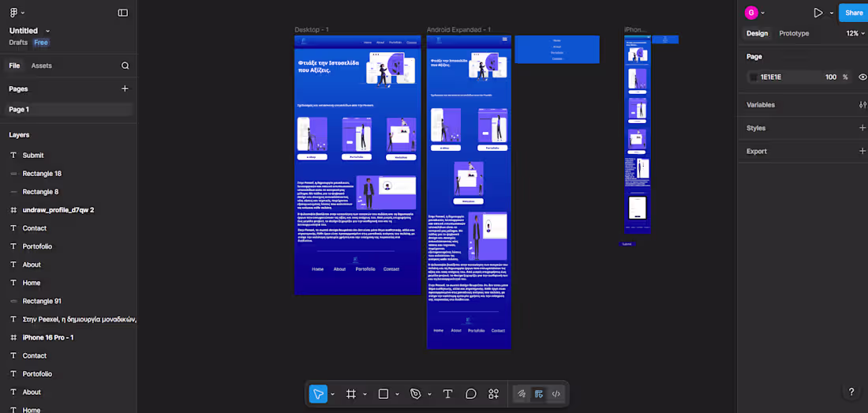Click the Pen tool icon
Viewport: 868px width, 413px height.
click(x=416, y=394)
